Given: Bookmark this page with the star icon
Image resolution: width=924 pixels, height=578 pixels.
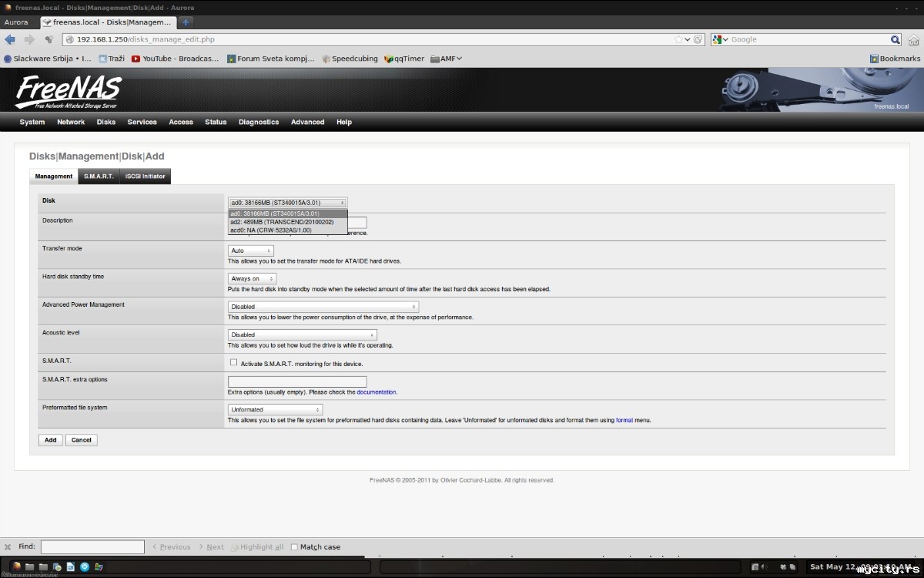Looking at the screenshot, I should (x=678, y=39).
